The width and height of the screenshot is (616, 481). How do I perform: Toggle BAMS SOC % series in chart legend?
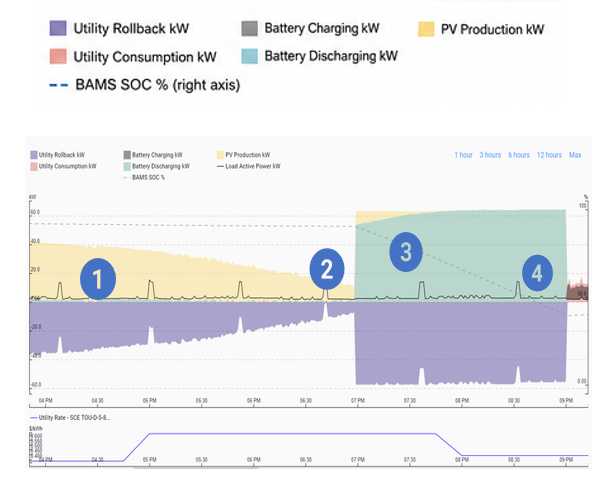pyautogui.click(x=144, y=178)
